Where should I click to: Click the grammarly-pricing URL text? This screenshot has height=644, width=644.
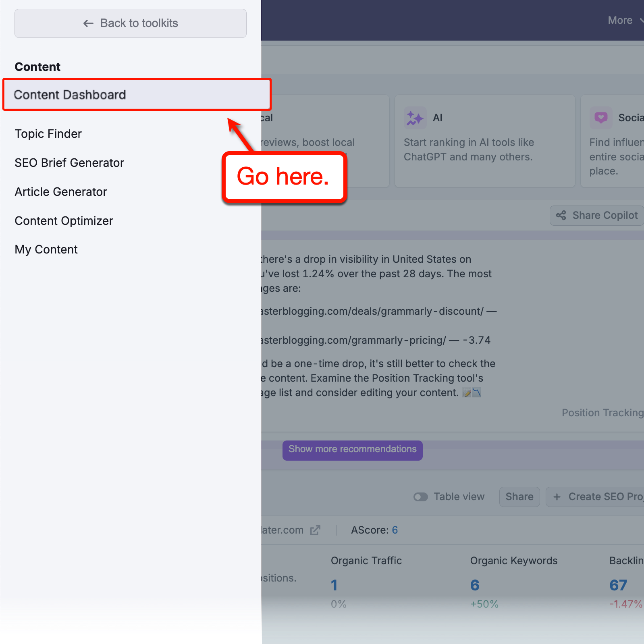(353, 340)
